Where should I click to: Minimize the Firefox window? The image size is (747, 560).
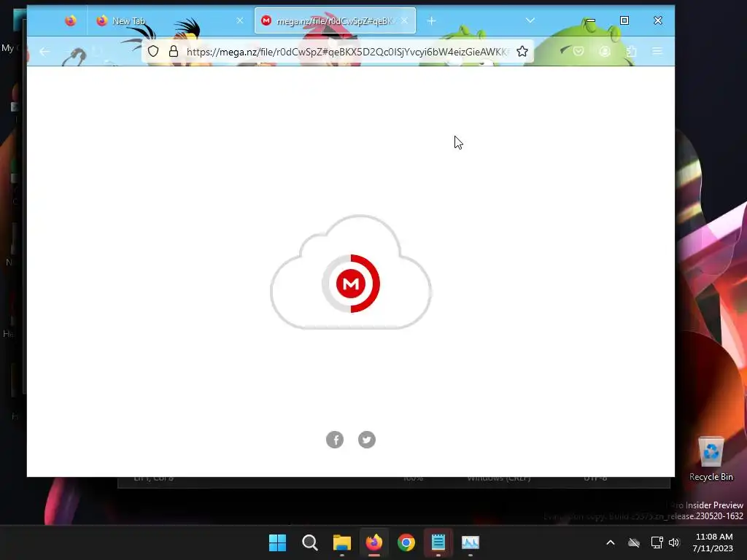tap(591, 20)
